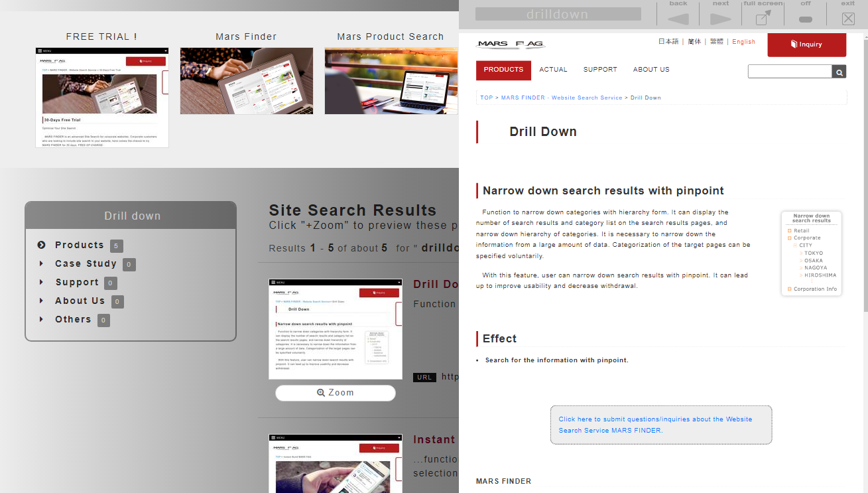The image size is (868, 493).
Task: Open the SUPPORT menu item
Action: [x=600, y=70]
